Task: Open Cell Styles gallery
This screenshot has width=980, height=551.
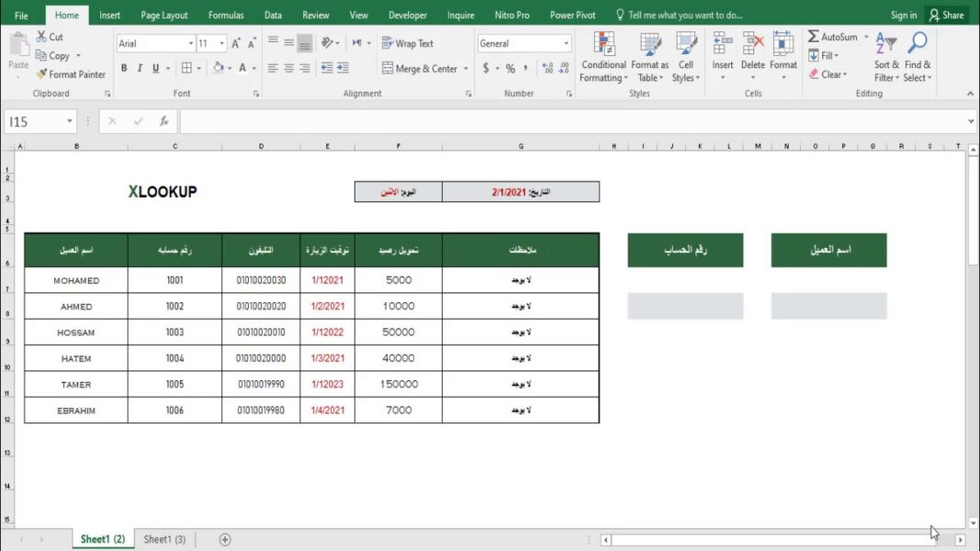Action: [685, 58]
